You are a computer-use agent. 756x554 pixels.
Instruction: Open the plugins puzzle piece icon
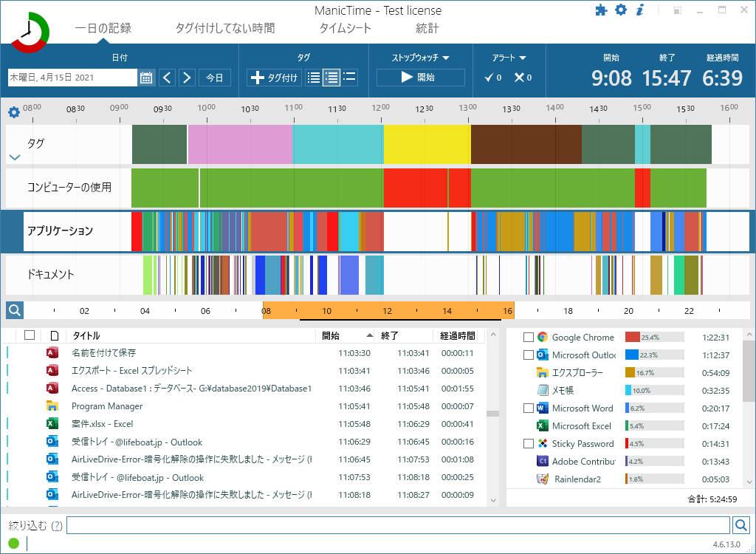pos(601,10)
